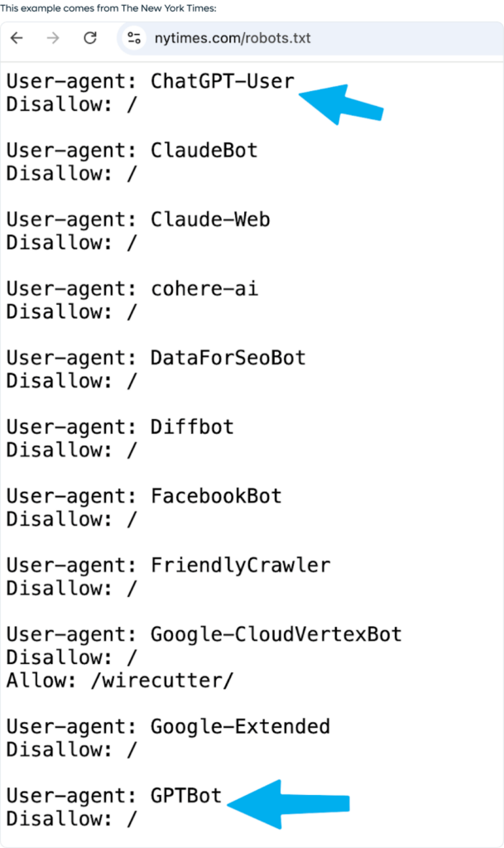Image resolution: width=504 pixels, height=848 pixels.
Task: Click the Claude-Web user-agent text
Action: 209,219
